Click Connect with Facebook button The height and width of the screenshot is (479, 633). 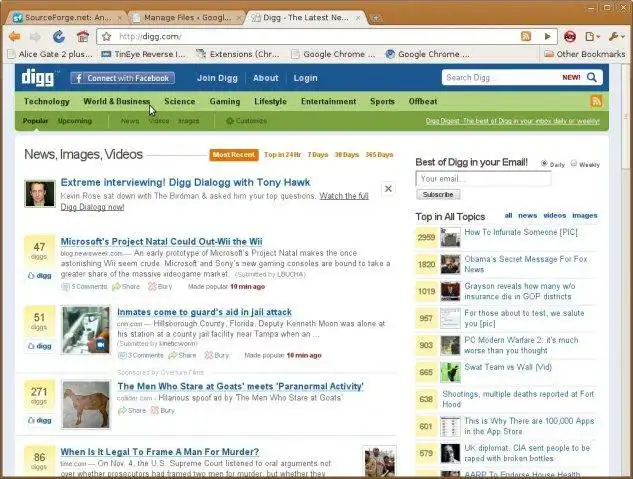coord(122,78)
